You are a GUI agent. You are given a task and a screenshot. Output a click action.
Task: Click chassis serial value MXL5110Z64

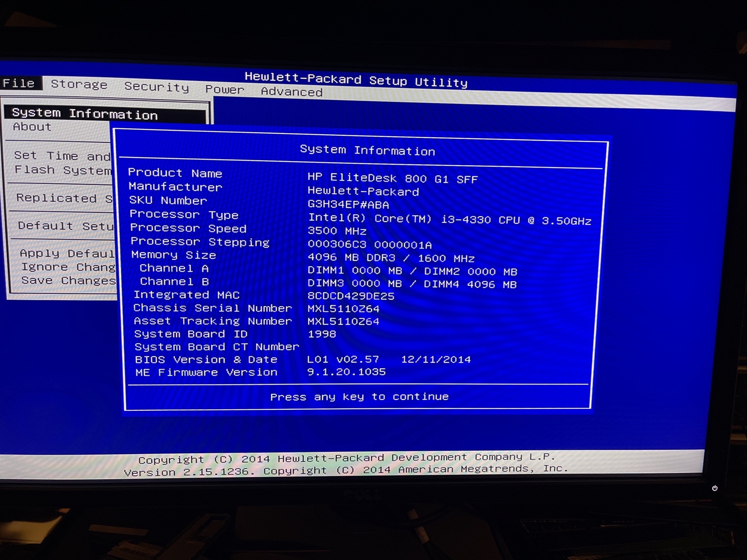pos(344,308)
